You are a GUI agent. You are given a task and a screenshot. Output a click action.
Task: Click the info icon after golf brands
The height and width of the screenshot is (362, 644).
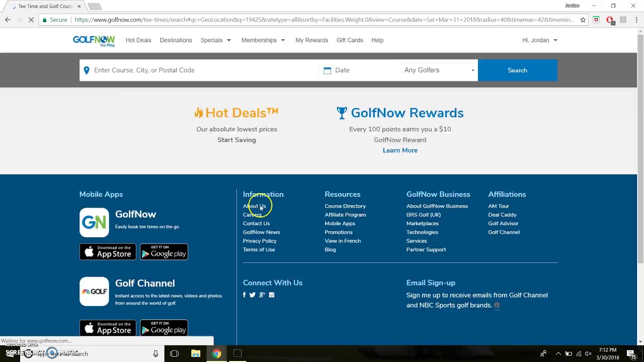pyautogui.click(x=497, y=305)
